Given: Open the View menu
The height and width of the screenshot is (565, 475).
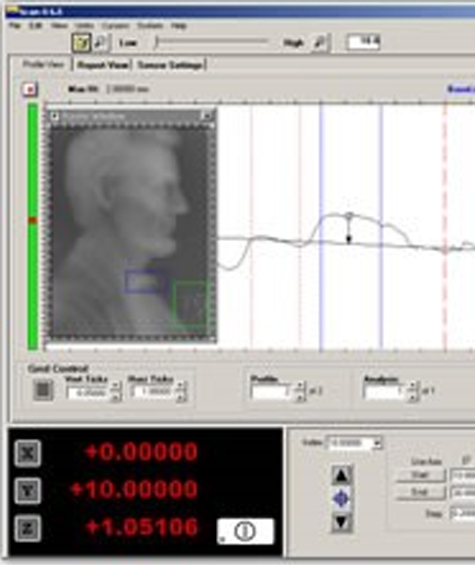Looking at the screenshot, I should pos(59,26).
